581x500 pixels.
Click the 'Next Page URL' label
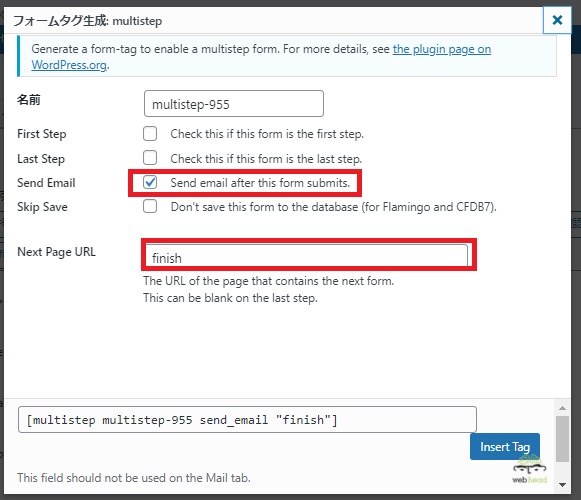(56, 252)
